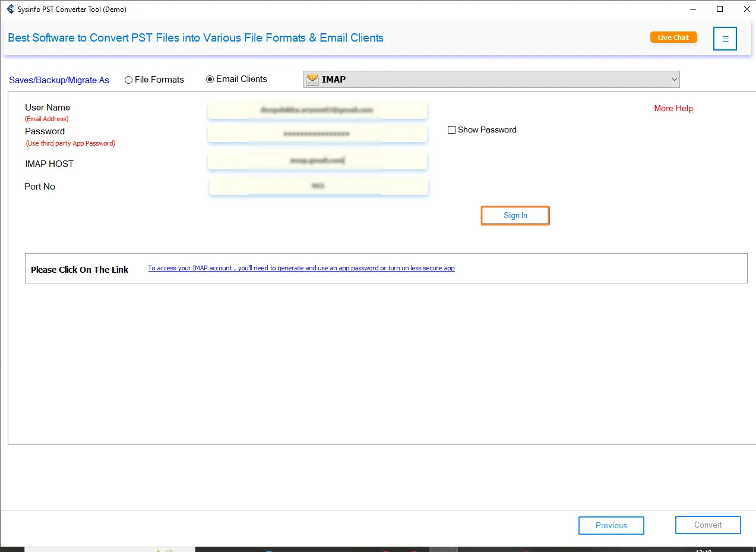Screen dimensions: 756x552
Task: Click into the IMAP HOST field
Action: tap(317, 160)
